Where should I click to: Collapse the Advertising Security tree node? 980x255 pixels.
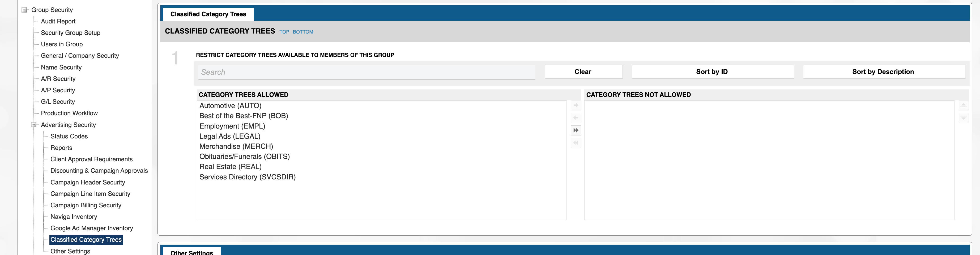pos(34,125)
